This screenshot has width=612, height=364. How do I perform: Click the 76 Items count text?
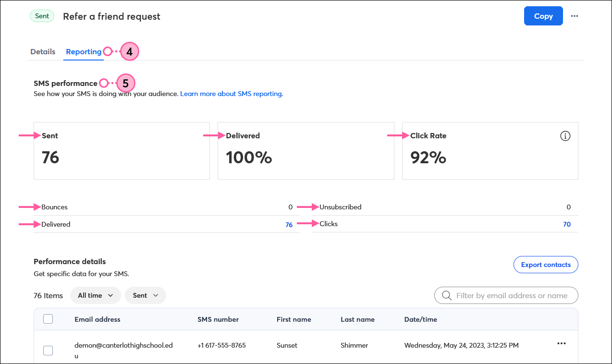coord(48,296)
